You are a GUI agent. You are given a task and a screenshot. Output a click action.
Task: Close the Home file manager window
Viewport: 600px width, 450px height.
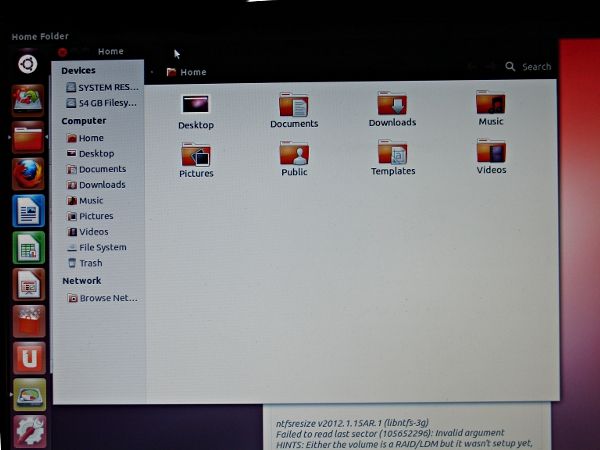(x=62, y=52)
